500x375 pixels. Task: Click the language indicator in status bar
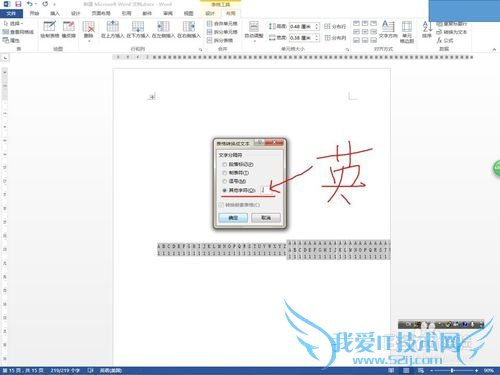(x=111, y=370)
